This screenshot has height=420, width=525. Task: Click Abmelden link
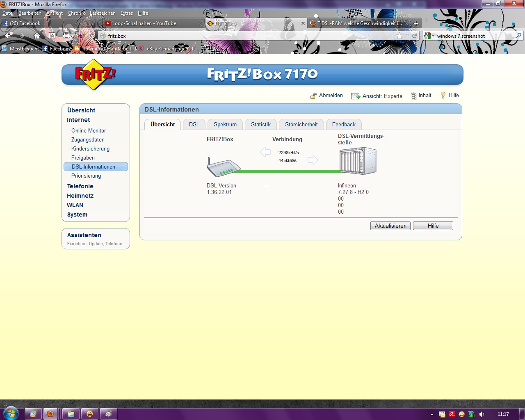click(326, 96)
